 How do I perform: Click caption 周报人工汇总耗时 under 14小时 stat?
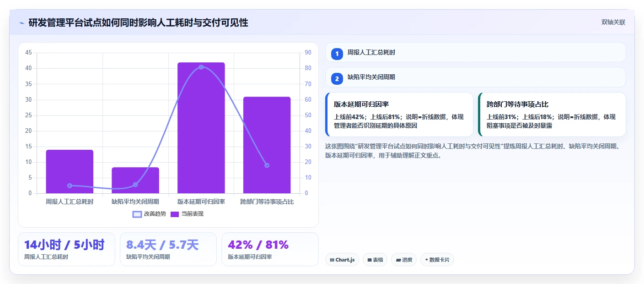click(46, 257)
